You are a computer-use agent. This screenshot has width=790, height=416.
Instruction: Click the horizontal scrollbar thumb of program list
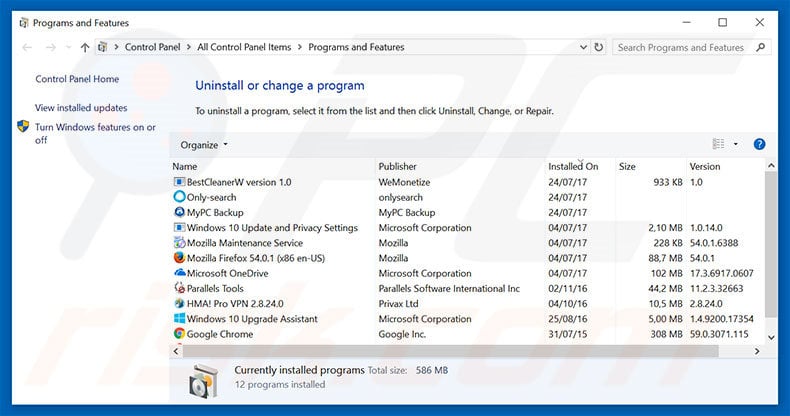click(450, 351)
